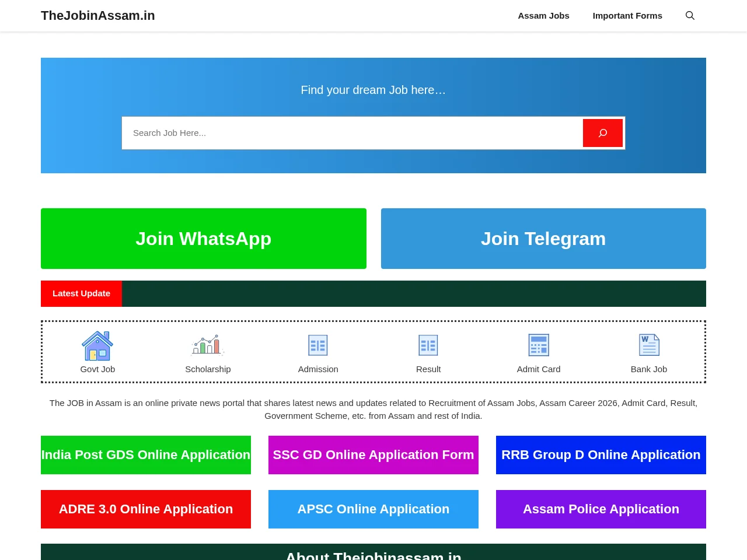Click the Admission text label
This screenshot has width=747, height=560.
[318, 369]
